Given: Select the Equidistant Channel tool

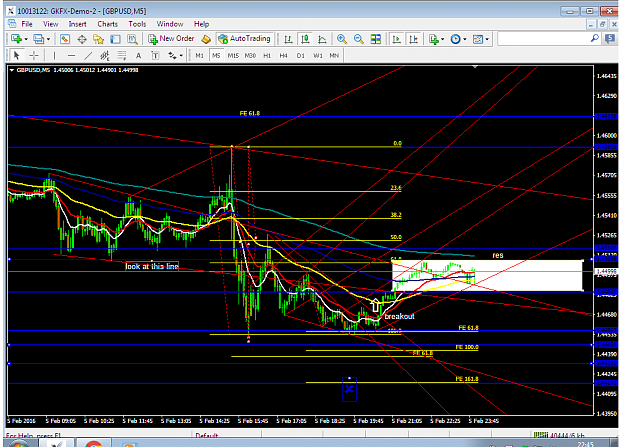Looking at the screenshot, I should coord(105,55).
